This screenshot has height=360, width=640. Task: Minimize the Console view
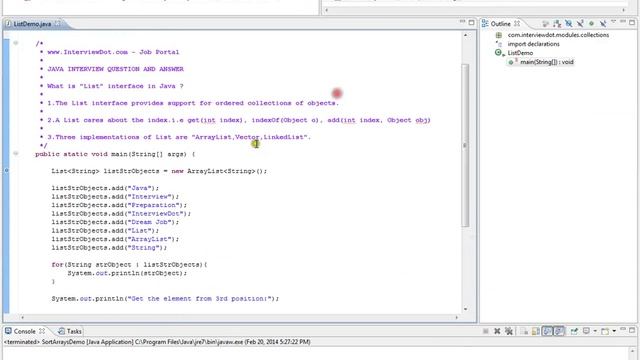[623, 329]
